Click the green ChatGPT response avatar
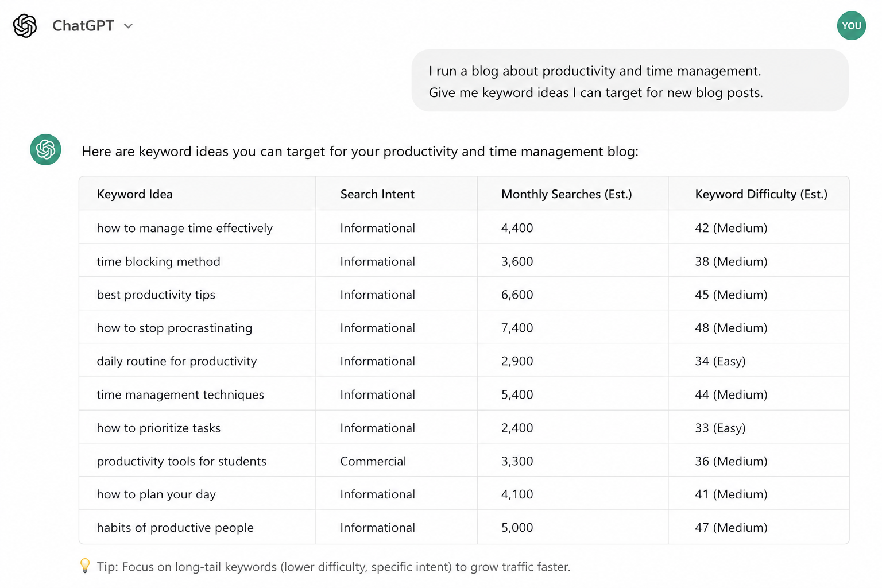 tap(45, 149)
